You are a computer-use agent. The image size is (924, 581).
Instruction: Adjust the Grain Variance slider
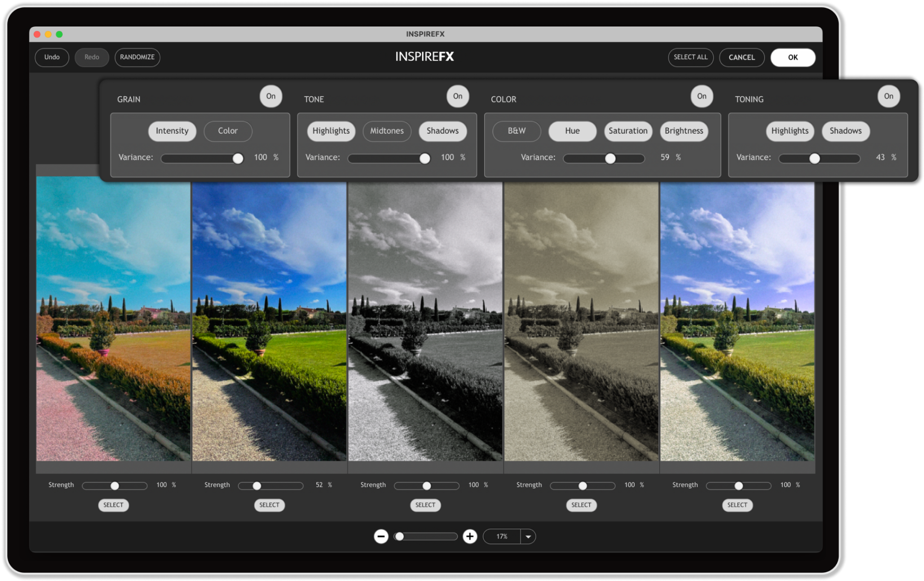point(202,158)
